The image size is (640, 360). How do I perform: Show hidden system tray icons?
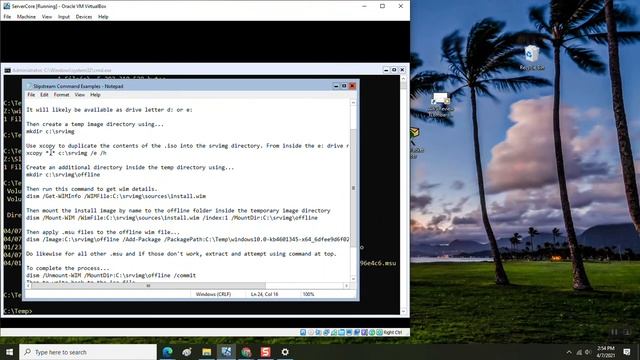click(x=569, y=352)
